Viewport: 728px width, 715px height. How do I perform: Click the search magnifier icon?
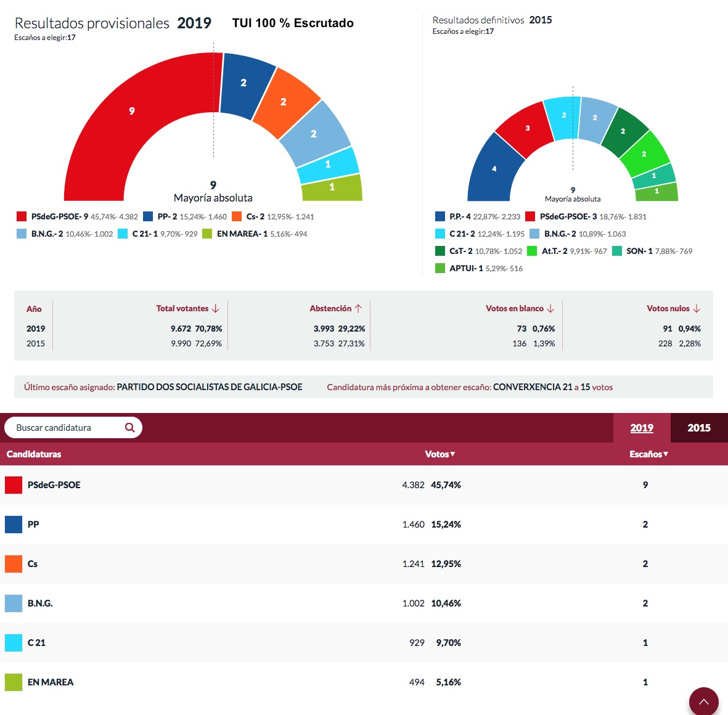129,427
